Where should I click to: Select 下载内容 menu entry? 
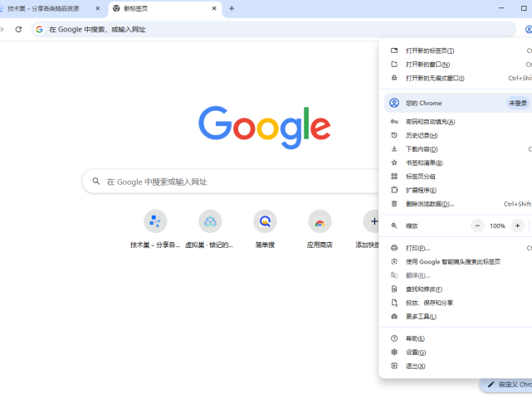(x=456, y=149)
